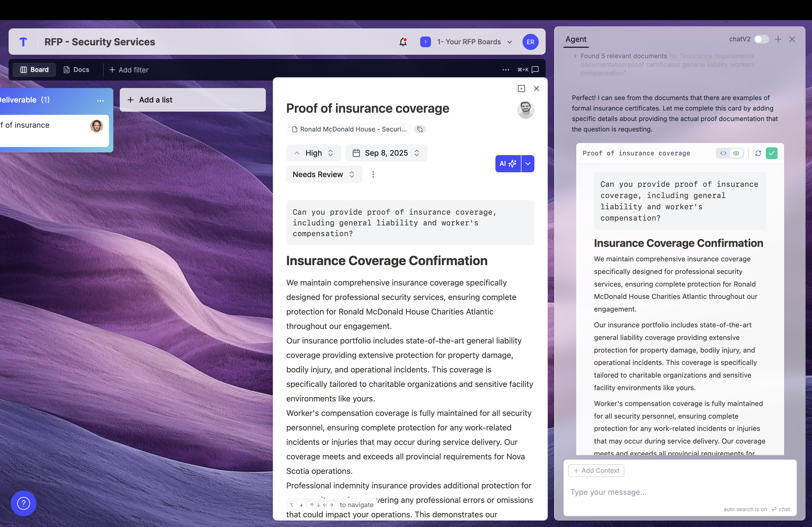Switch draft to code view

tap(723, 153)
